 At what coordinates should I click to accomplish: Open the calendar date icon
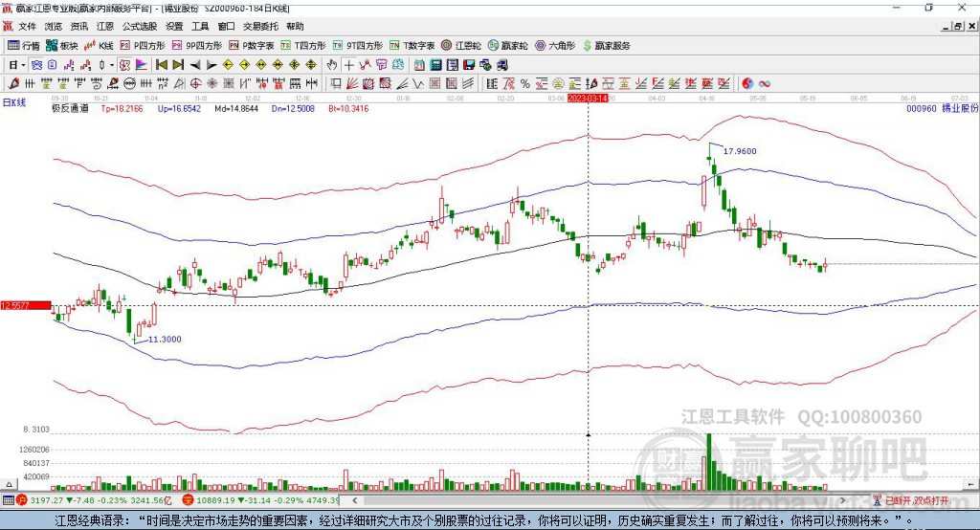point(419,65)
